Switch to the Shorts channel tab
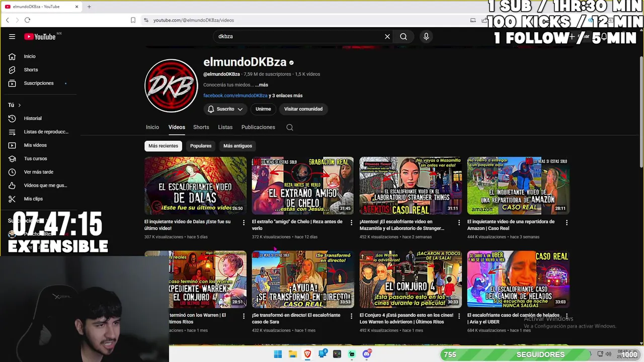Viewport: 644px width, 362px height. [201, 127]
